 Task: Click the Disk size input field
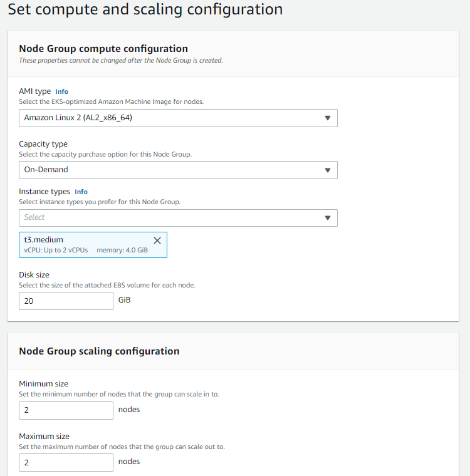coord(66,301)
